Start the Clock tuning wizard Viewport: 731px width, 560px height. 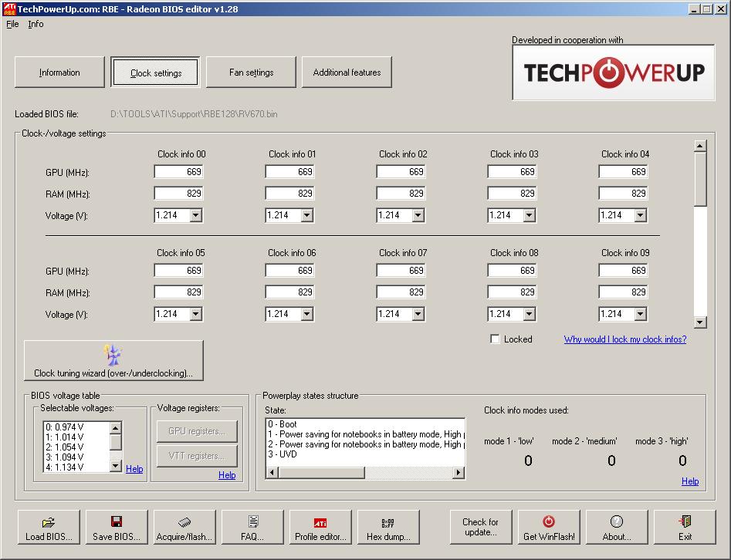[x=113, y=360]
